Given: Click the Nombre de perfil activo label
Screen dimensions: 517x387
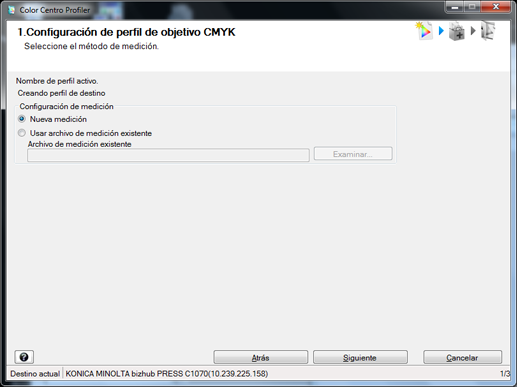Looking at the screenshot, I should coord(57,81).
